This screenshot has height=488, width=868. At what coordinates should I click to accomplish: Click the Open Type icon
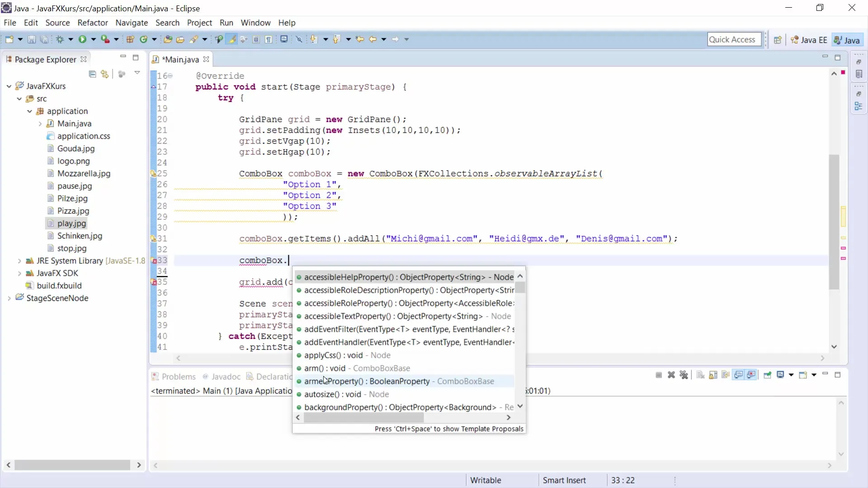click(168, 39)
